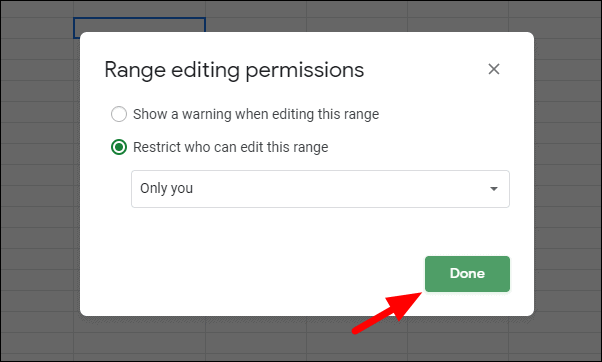Click the 'Only you' text in the combo box
This screenshot has width=602, height=362.
pos(166,188)
